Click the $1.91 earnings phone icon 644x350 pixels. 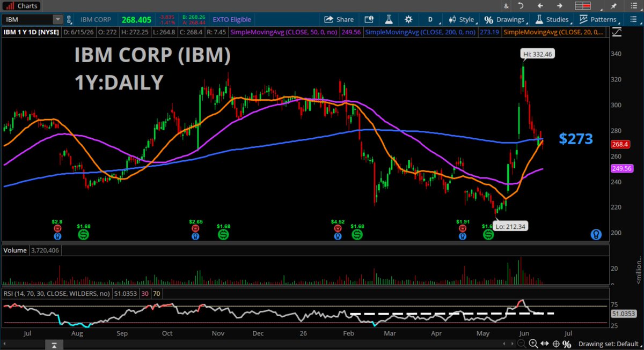point(463,228)
